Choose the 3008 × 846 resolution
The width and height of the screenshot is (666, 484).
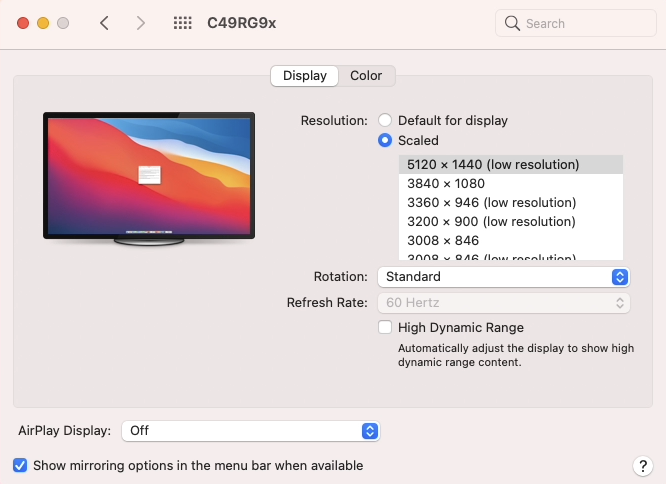coord(511,240)
